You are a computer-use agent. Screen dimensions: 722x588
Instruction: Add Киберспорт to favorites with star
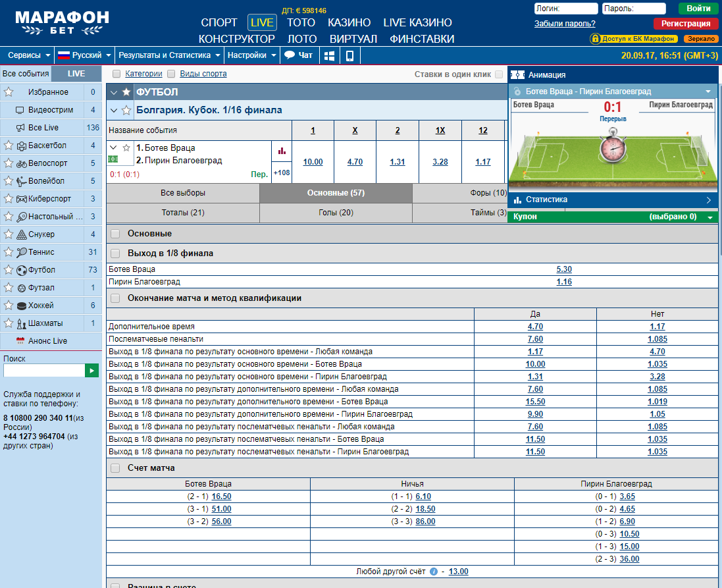tap(9, 199)
